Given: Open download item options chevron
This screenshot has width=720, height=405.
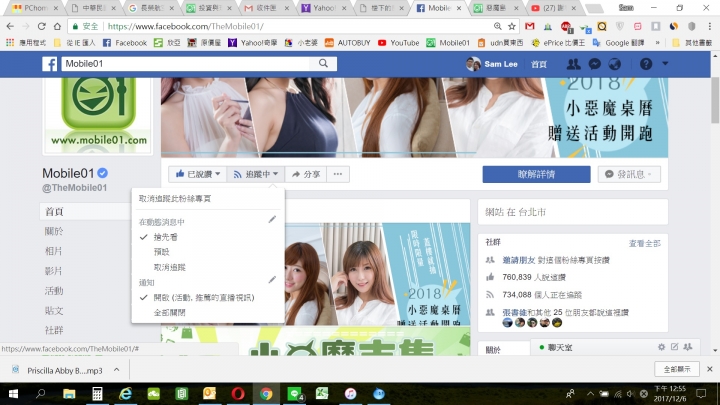Looking at the screenshot, I should (x=117, y=370).
